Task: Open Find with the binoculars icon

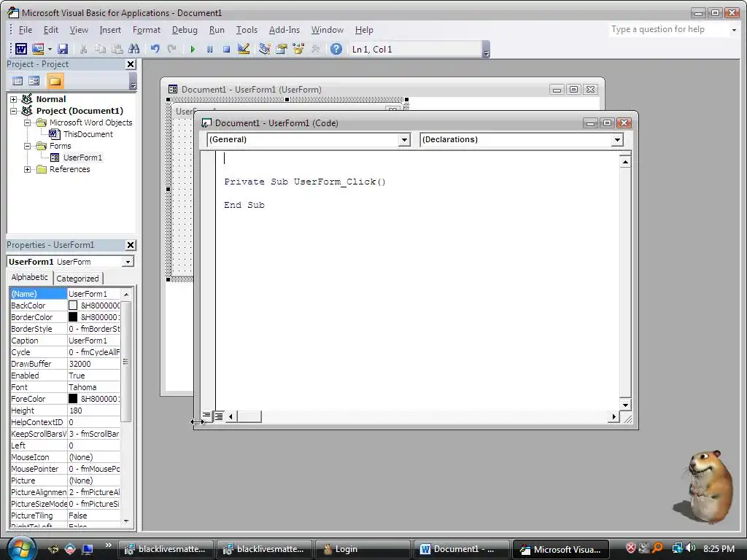Action: [134, 49]
